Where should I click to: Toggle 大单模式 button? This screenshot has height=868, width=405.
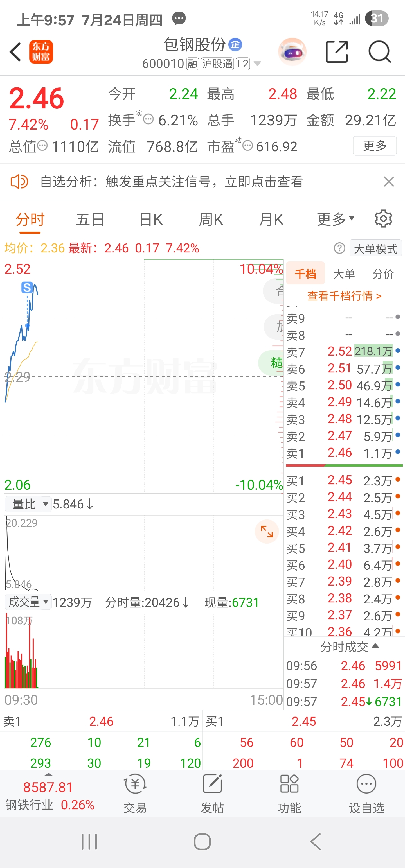tap(376, 249)
